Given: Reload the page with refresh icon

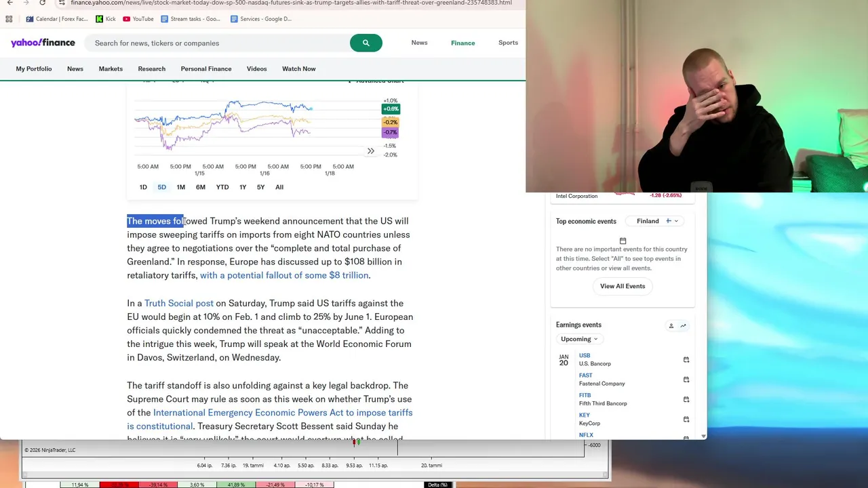Looking at the screenshot, I should click(42, 3).
